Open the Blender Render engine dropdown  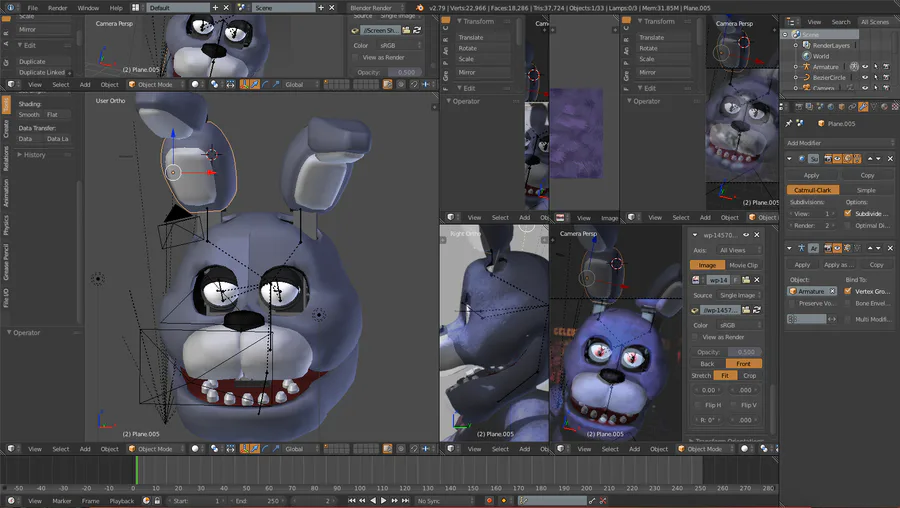coord(375,7)
